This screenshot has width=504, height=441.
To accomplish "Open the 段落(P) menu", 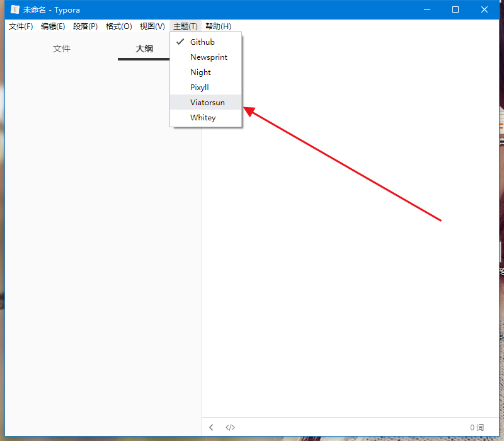I will (85, 26).
